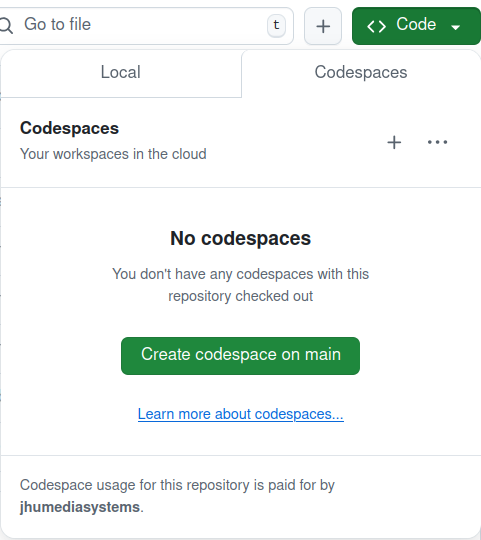Create a new codespace with the plus icon
481x540 pixels.
pyautogui.click(x=394, y=142)
